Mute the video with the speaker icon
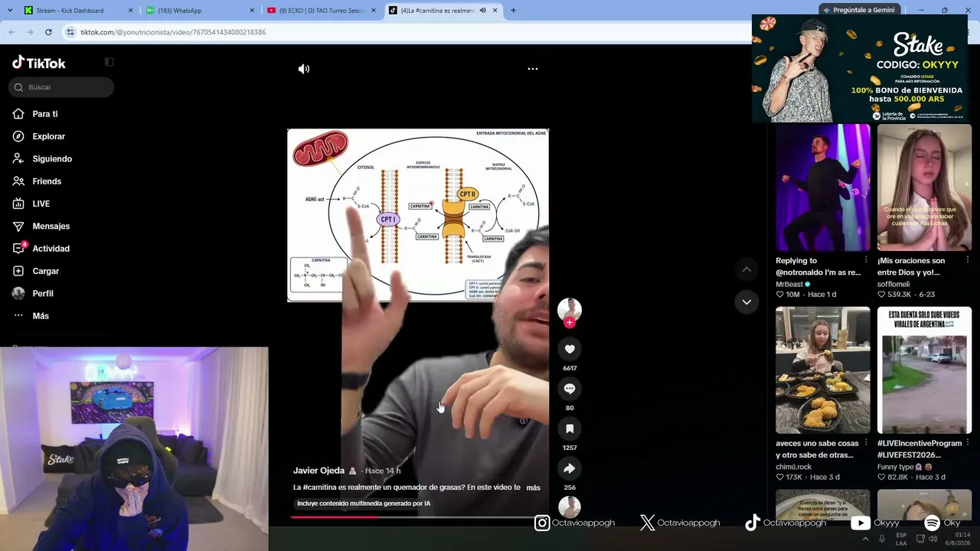Viewport: 980px width, 551px height. 304,69
